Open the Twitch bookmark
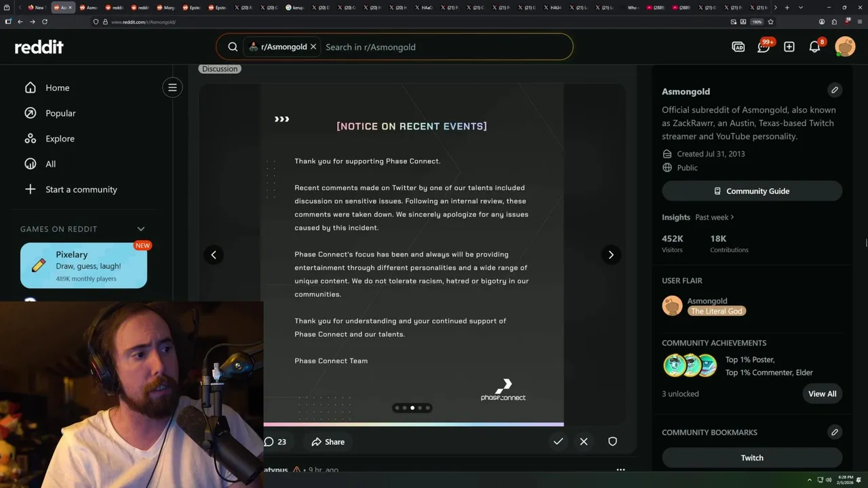This screenshot has width=868, height=488. (752, 457)
